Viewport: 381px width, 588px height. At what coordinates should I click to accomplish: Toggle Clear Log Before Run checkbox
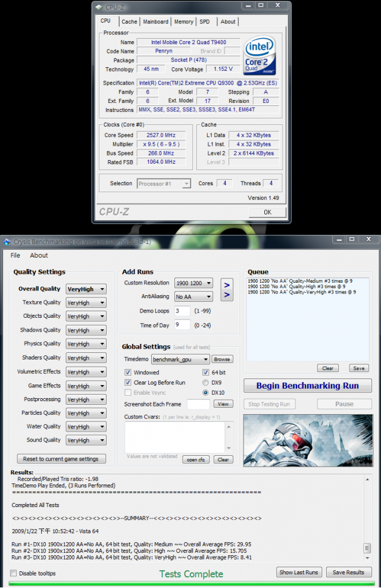(127, 383)
